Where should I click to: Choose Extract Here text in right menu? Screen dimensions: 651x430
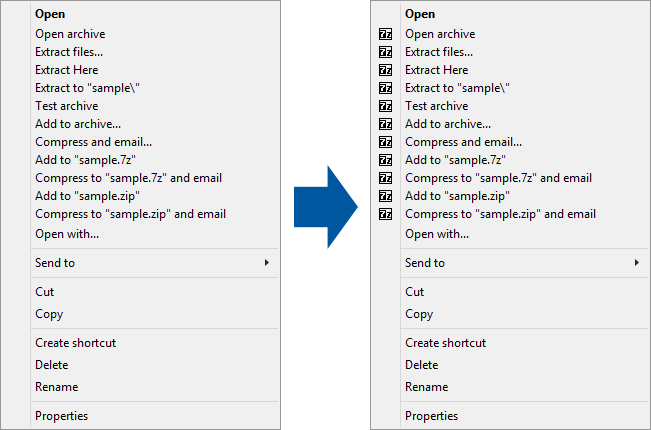pyautogui.click(x=437, y=70)
